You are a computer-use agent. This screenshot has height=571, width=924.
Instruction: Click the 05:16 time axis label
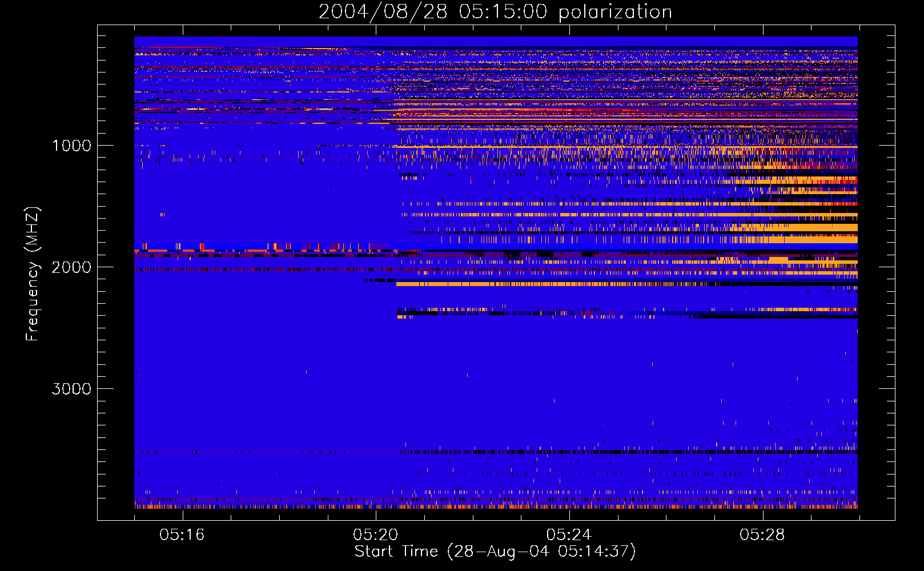pos(182,535)
